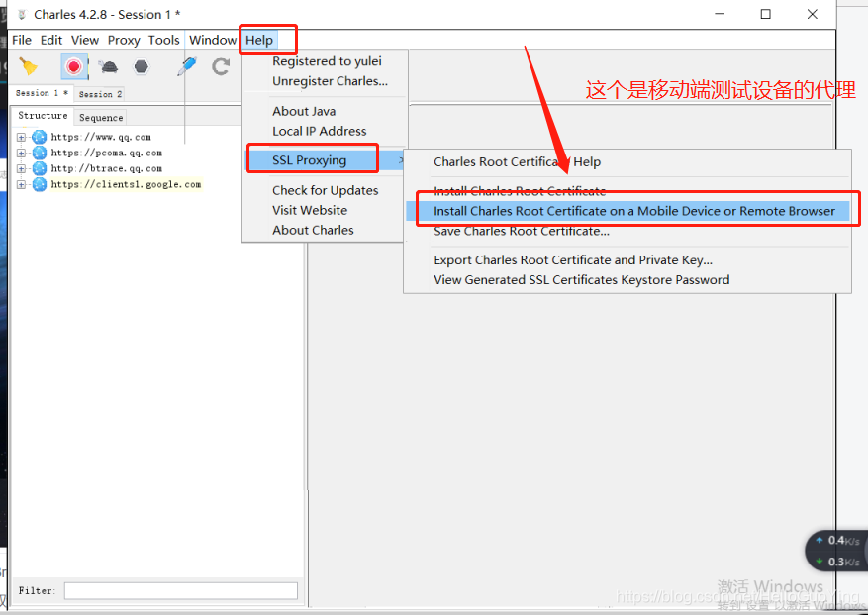
Task: Click globe icon of clients1.google.com
Action: 40,184
